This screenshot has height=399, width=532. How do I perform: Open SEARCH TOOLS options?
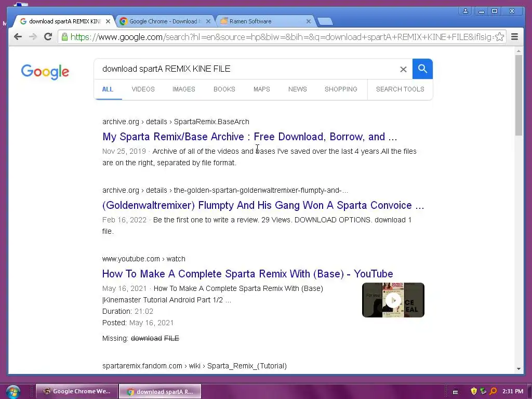[x=400, y=89]
